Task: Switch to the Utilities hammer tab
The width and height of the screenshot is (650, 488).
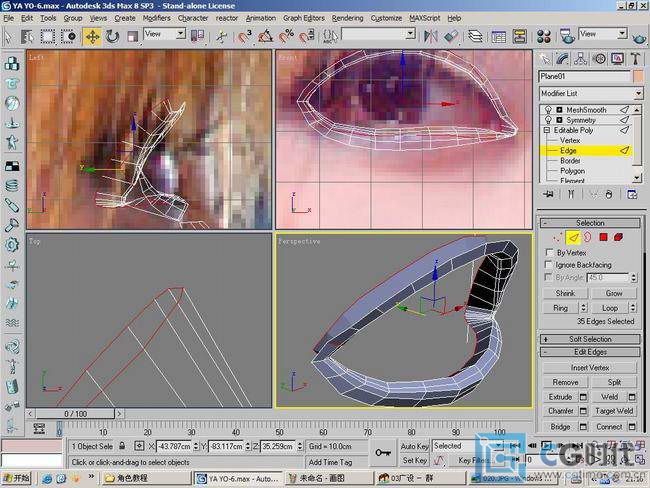Action: click(x=635, y=59)
